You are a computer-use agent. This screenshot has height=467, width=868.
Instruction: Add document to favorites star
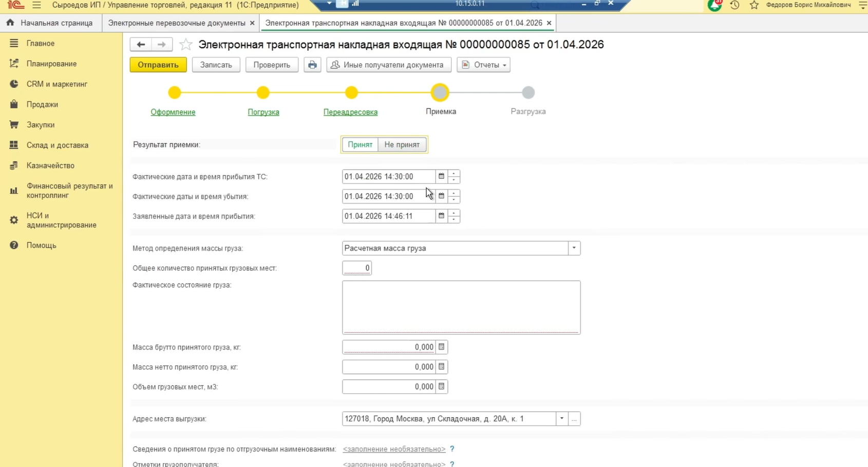coord(185,45)
